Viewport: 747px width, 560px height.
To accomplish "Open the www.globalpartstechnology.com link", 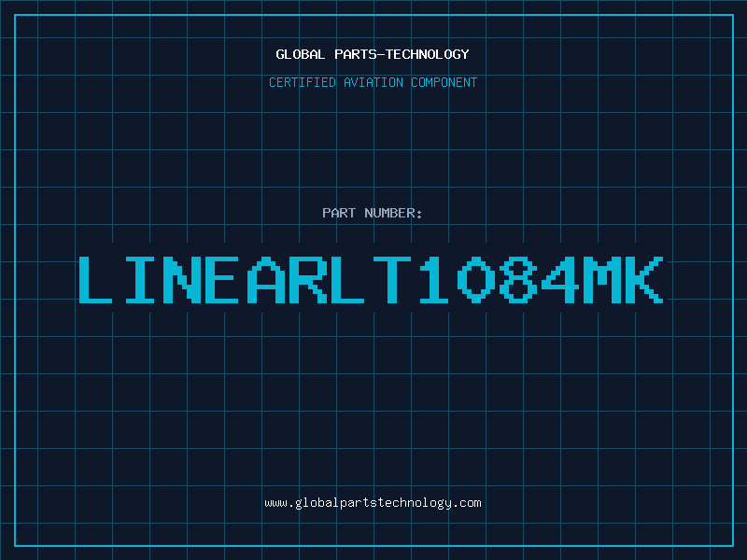I will tap(373, 503).
